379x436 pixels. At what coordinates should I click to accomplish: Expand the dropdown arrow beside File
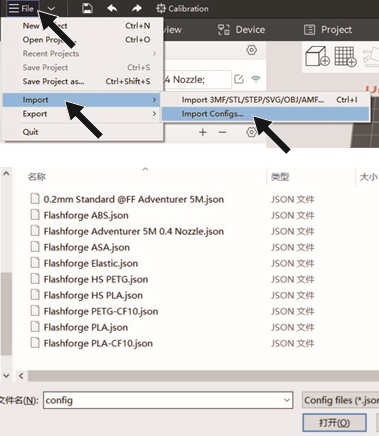51,9
